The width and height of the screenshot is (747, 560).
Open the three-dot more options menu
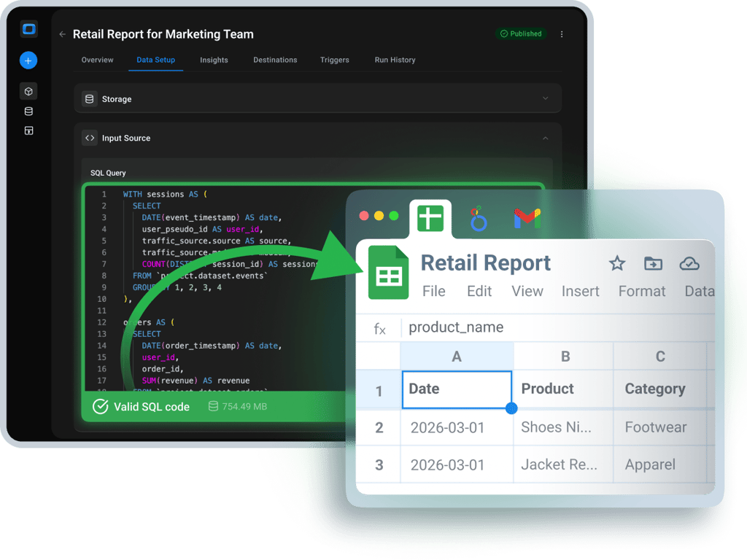(x=562, y=34)
